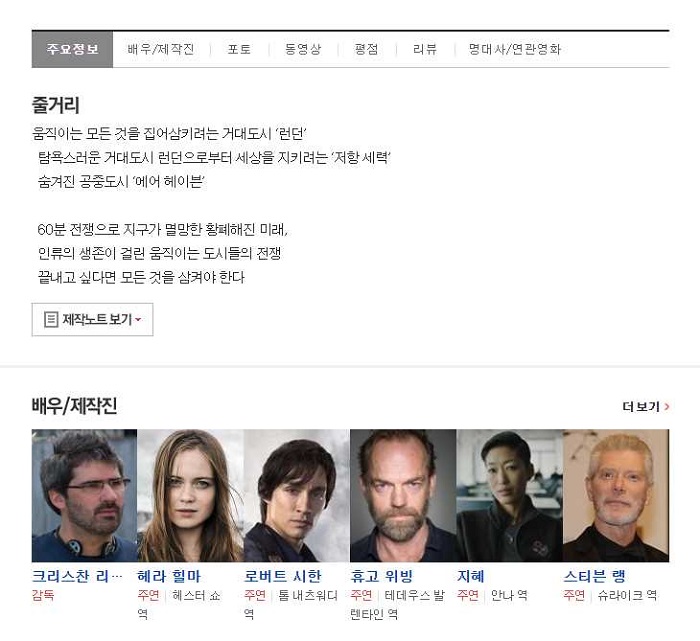The height and width of the screenshot is (641, 700).
Task: Select the 평점 tab
Action: tap(366, 49)
